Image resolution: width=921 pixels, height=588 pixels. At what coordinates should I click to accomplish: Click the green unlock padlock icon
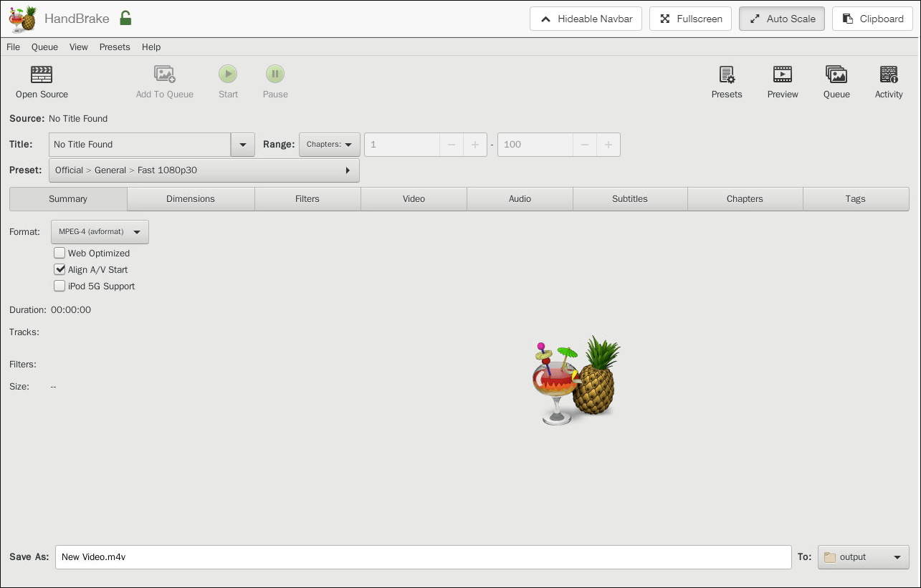point(125,18)
